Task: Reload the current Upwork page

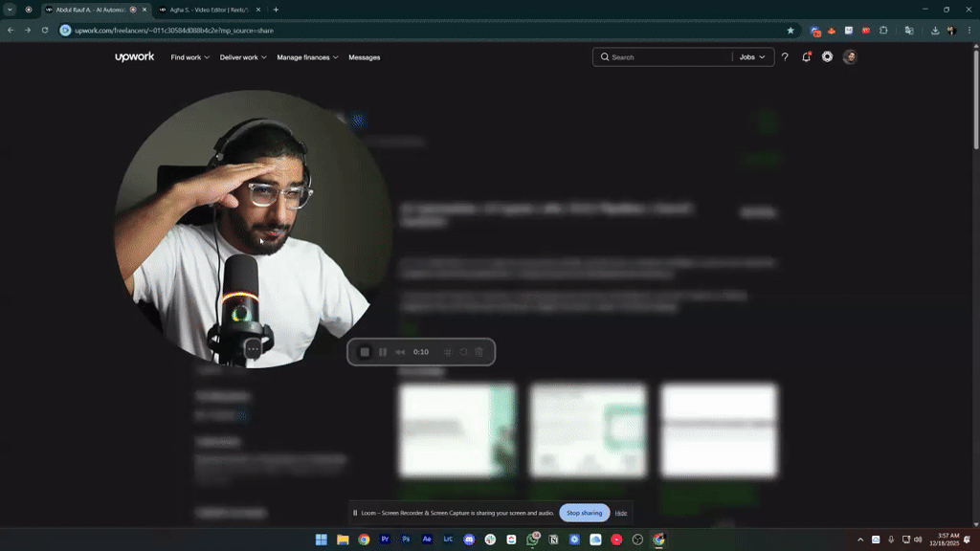Action: [x=45, y=30]
